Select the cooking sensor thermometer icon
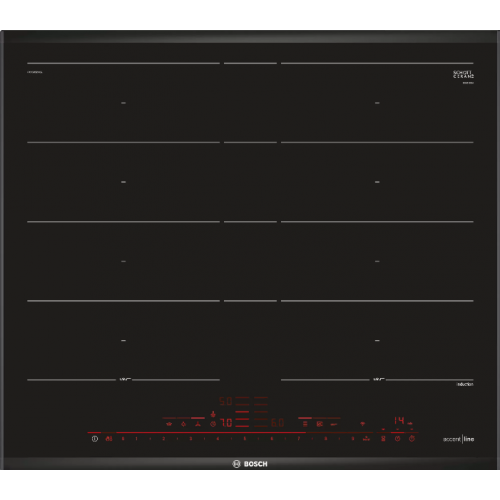 [213, 414]
